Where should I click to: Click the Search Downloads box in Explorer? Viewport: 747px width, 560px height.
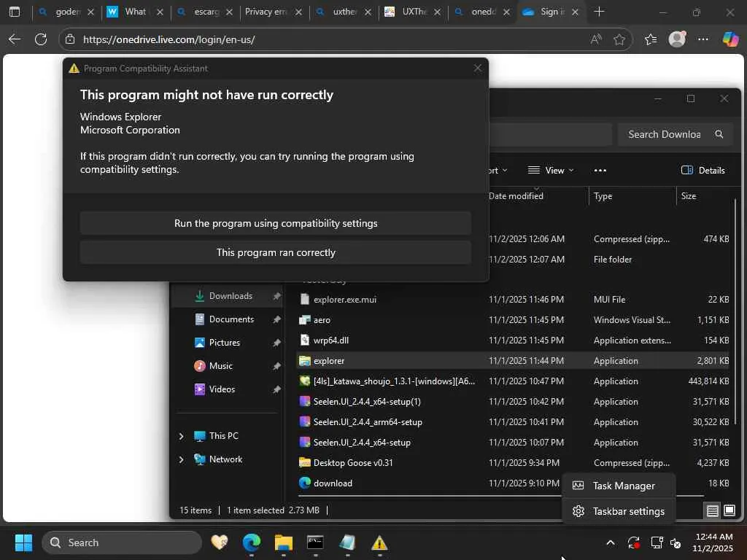[x=674, y=134]
